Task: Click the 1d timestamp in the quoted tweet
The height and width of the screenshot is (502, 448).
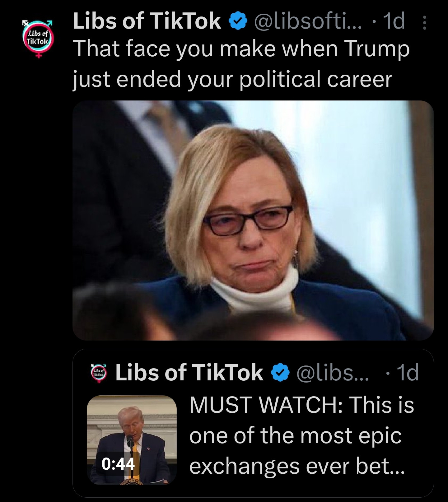Action: pyautogui.click(x=408, y=373)
